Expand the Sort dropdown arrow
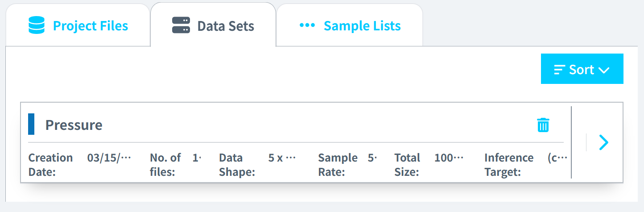Image resolution: width=644 pixels, height=212 pixels. coord(604,70)
